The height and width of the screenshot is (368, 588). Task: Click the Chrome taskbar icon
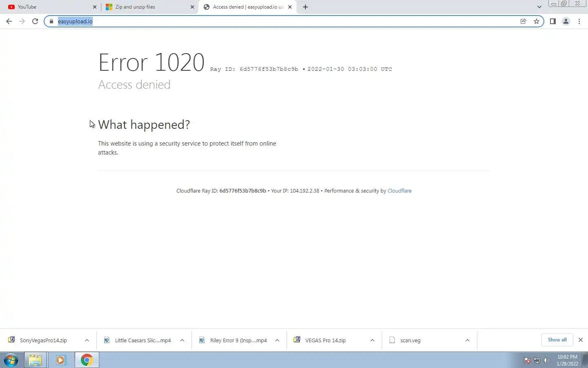point(87,360)
